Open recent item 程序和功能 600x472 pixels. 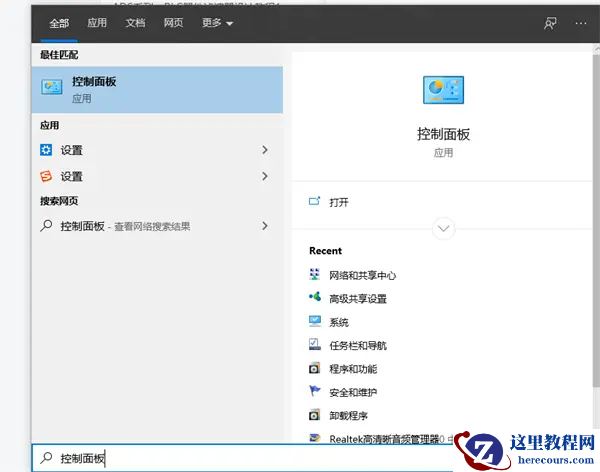point(353,369)
